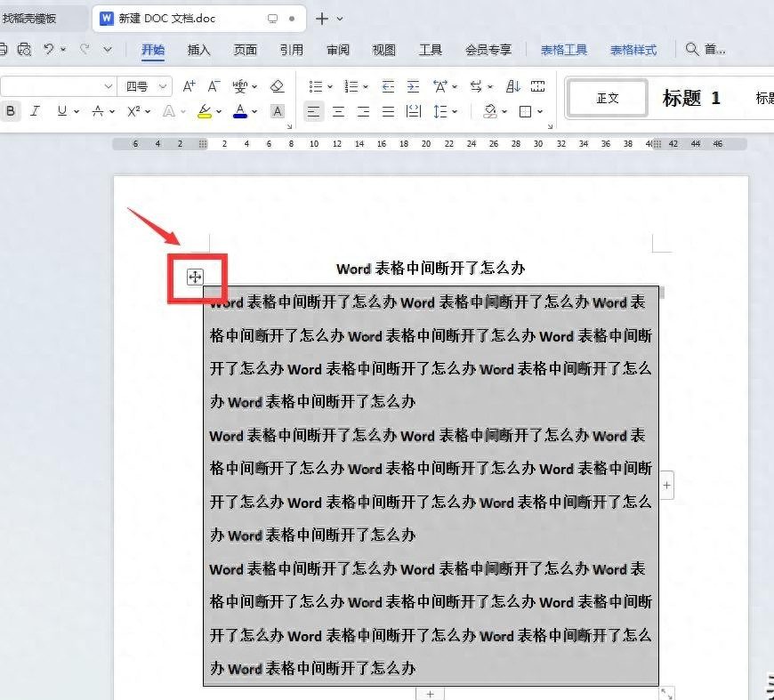This screenshot has width=774, height=700.
Task: Click the Chinese layout icon
Action: pyautogui.click(x=439, y=87)
